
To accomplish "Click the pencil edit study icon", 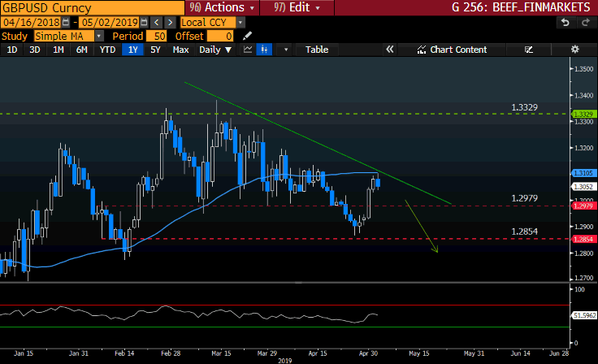I will 247,37.
